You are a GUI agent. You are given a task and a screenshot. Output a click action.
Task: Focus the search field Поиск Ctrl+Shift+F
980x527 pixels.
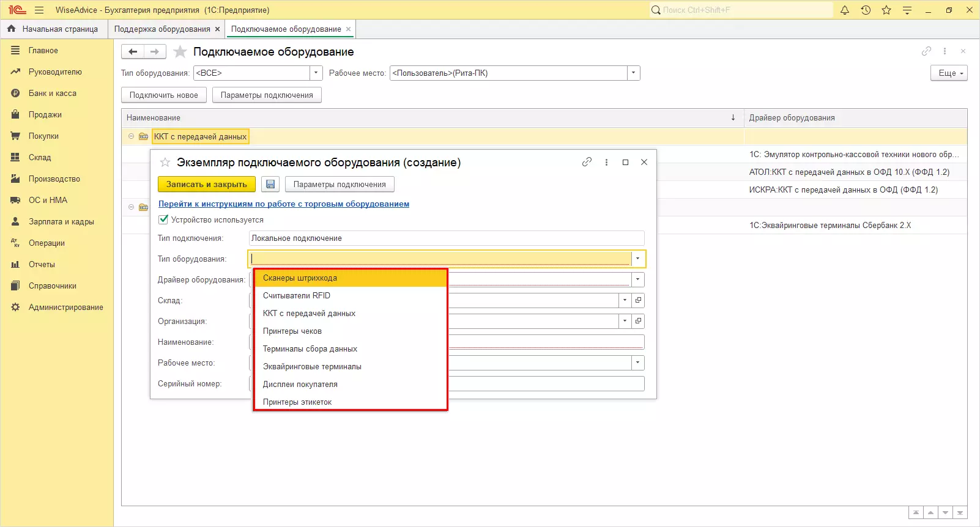741,10
